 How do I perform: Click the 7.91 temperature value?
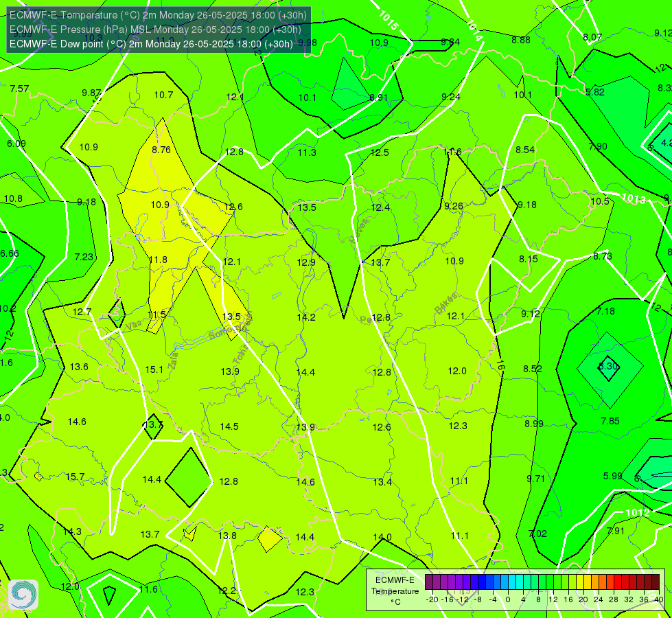click(x=616, y=531)
